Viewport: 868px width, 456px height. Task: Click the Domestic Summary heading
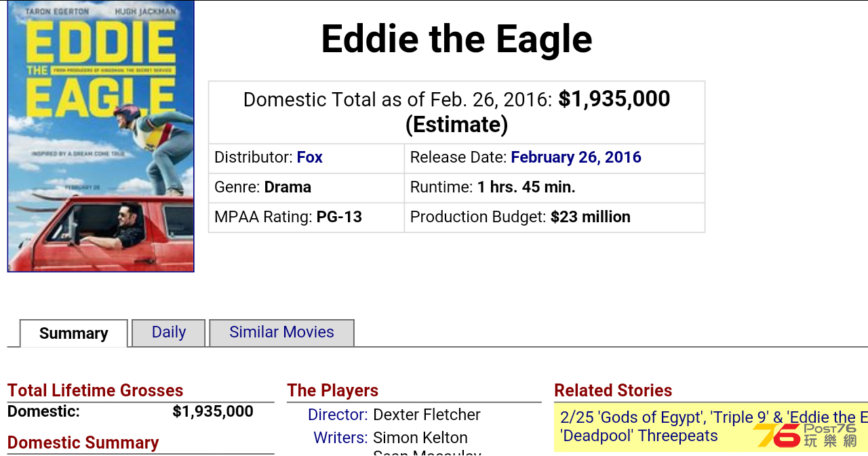(83, 442)
